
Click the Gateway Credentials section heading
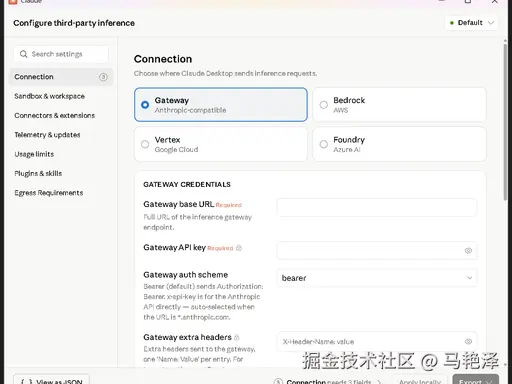click(x=187, y=185)
